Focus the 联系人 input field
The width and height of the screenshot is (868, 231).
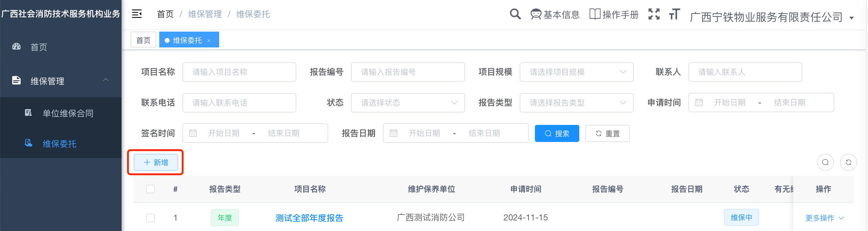click(x=745, y=72)
